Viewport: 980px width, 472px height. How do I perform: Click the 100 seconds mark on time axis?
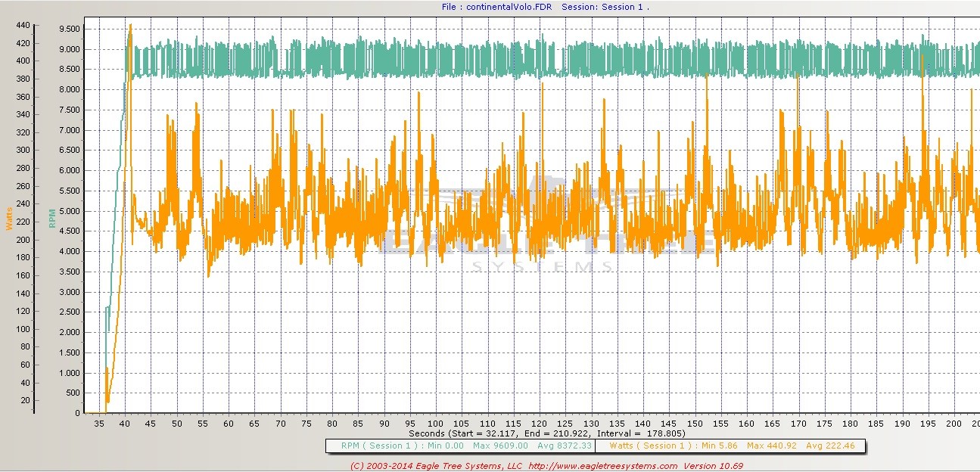(x=436, y=424)
